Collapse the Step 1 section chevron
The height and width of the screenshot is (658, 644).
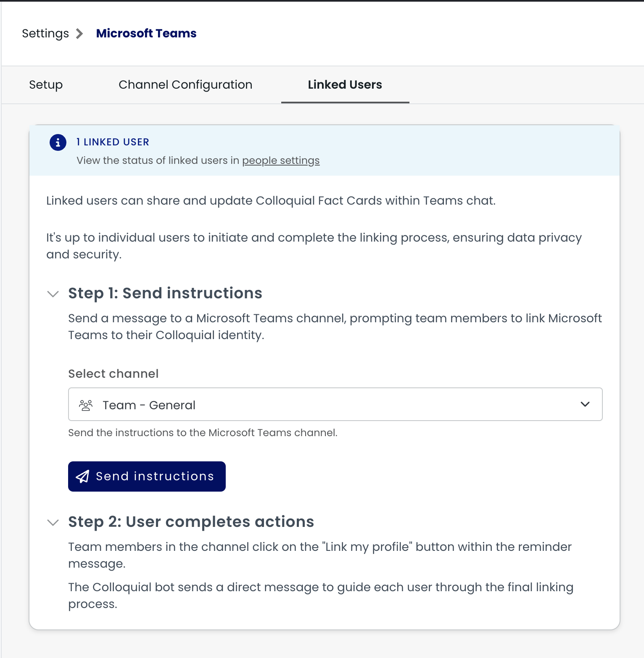point(53,294)
